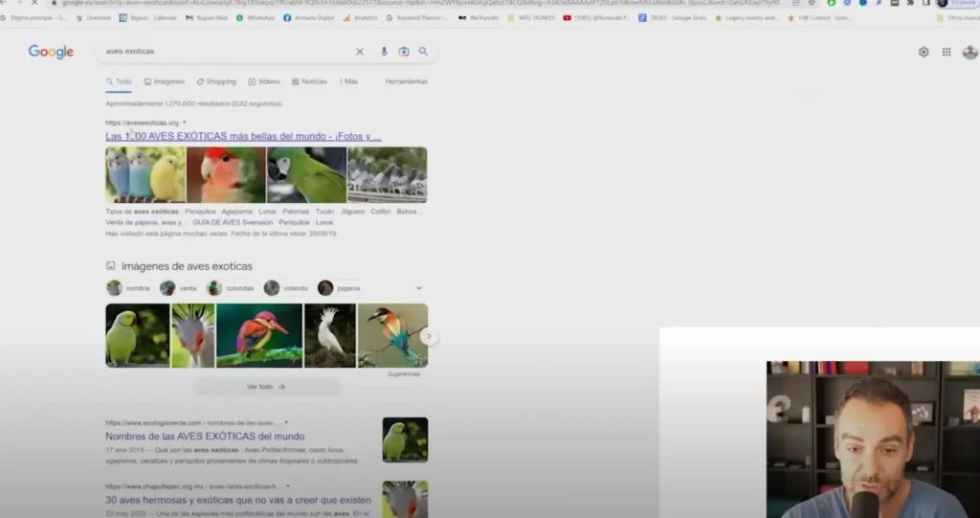Viewport: 980px width, 518px height.
Task: Open Bigseo Mail Gmail bookmark
Action: click(x=207, y=18)
